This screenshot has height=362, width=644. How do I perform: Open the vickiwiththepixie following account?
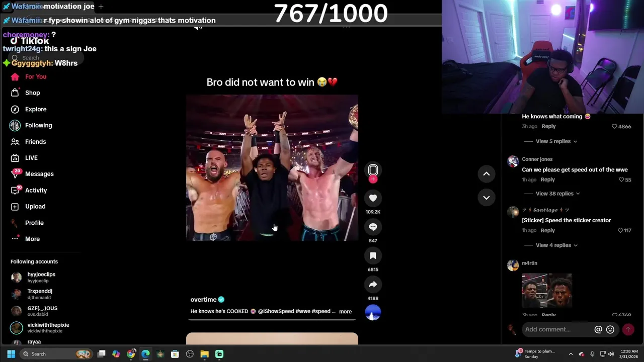pyautogui.click(x=40, y=328)
